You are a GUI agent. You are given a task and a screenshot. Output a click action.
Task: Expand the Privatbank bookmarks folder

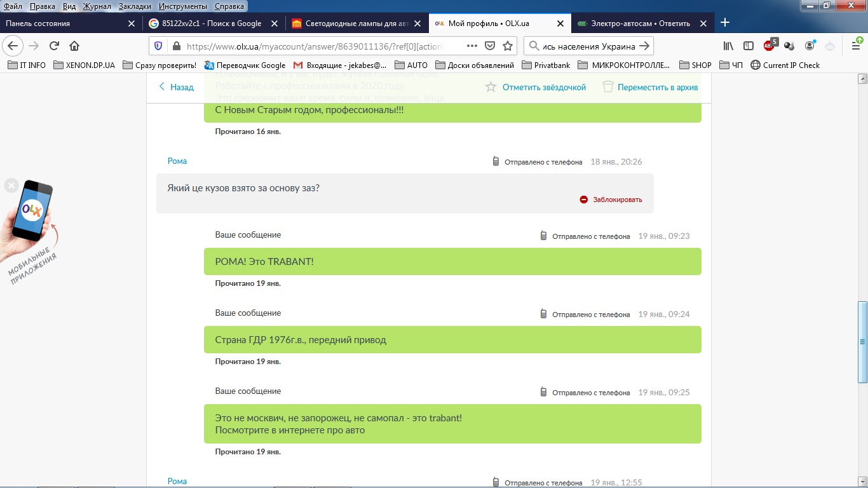(x=545, y=65)
